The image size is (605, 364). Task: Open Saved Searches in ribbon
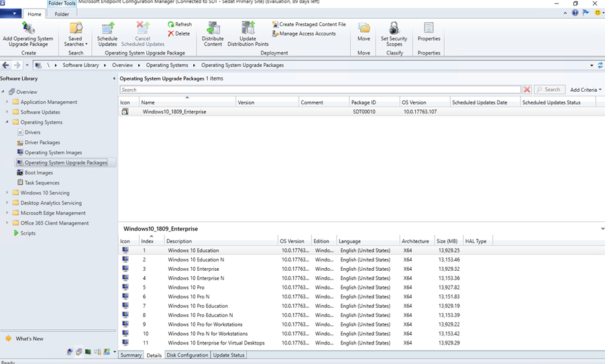[x=76, y=34]
